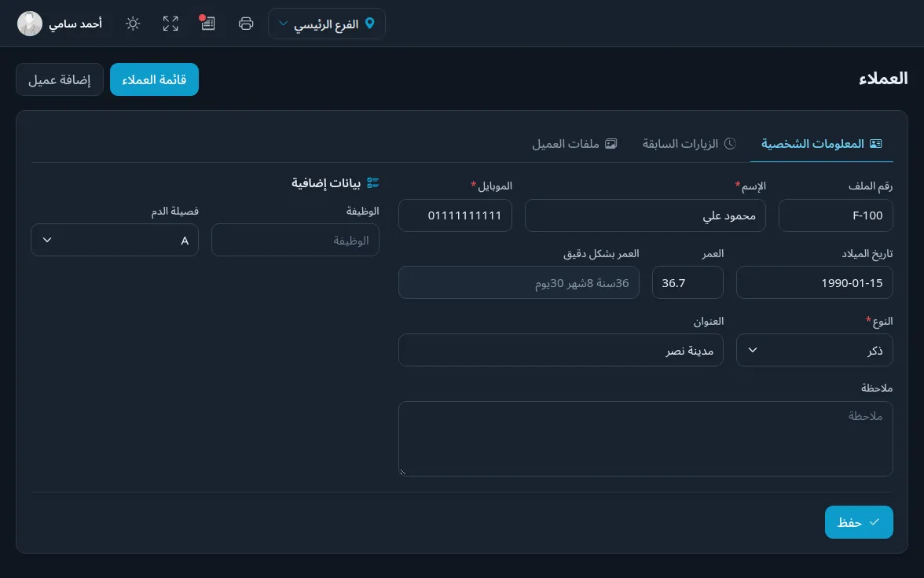
Task: Save the form with the حفظ button
Action: (859, 522)
